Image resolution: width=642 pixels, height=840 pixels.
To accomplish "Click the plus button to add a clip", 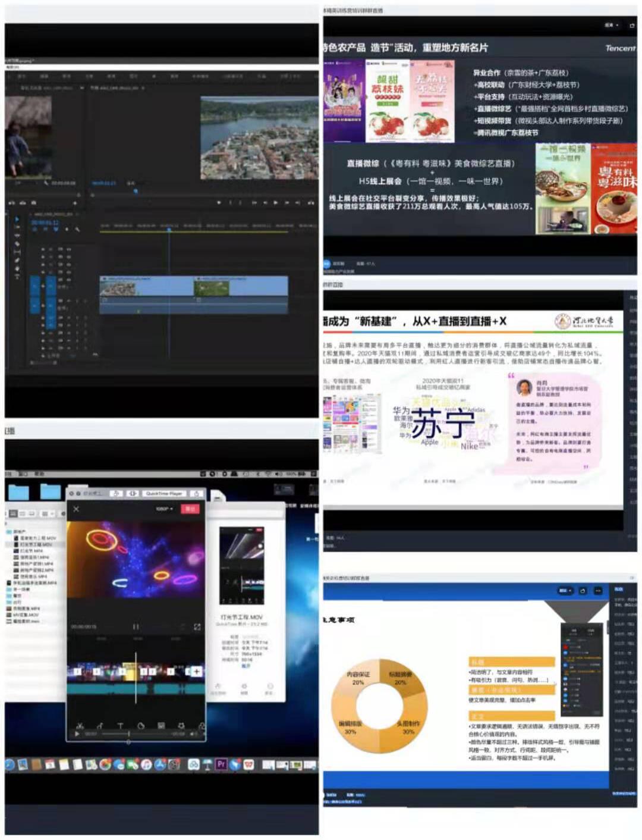I will (x=196, y=671).
